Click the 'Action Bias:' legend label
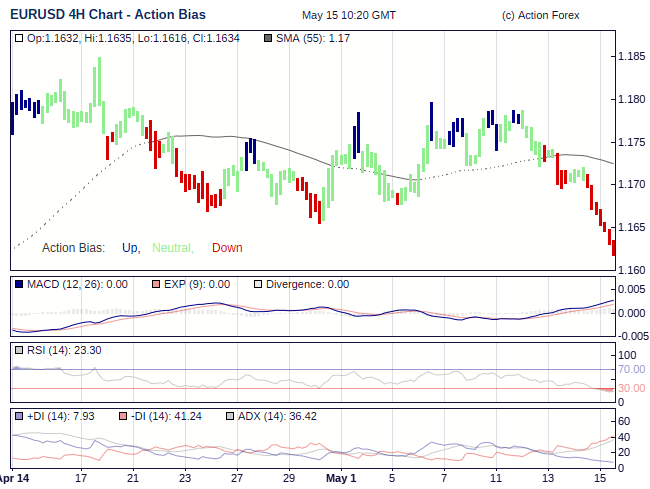Image resolution: width=650 pixels, height=489 pixels. coord(73,248)
